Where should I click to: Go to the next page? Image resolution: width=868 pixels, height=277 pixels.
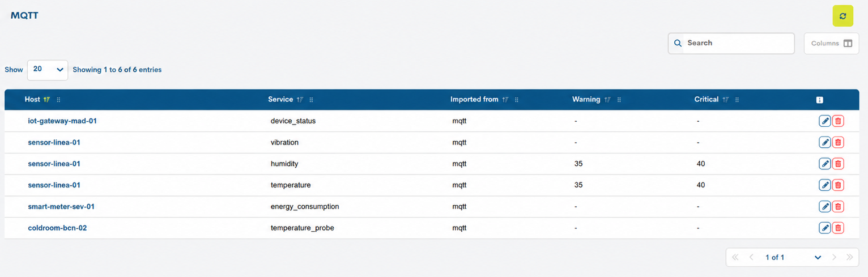834,257
